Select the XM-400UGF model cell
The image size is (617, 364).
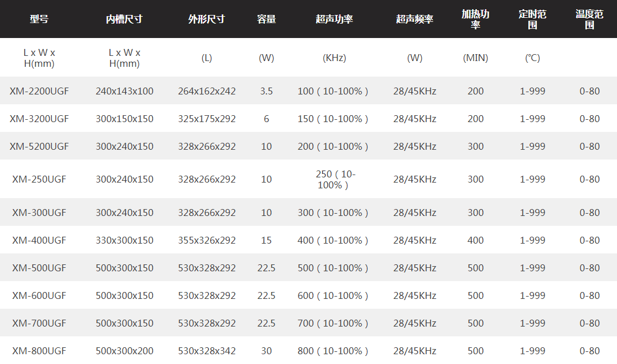[x=39, y=240]
